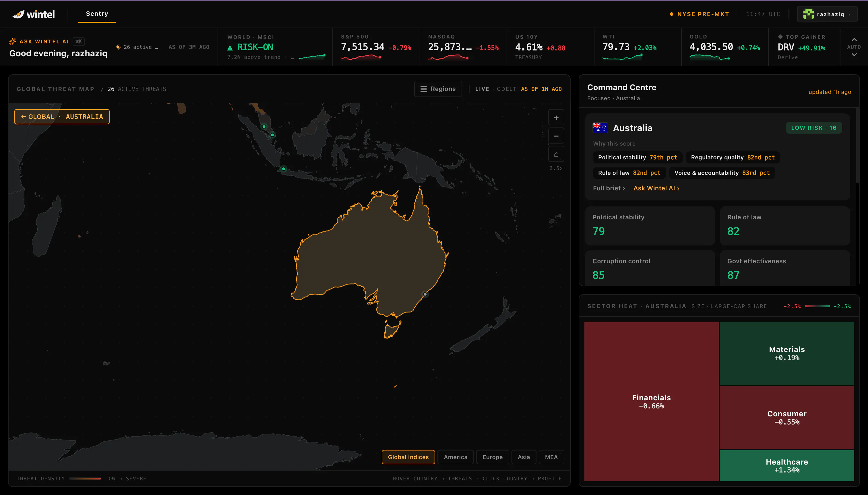Click the 11:47 UTC clock
The width and height of the screenshot is (868, 495).
(x=763, y=14)
